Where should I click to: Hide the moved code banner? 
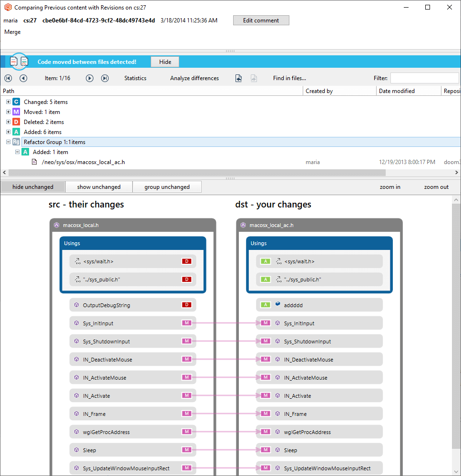[x=165, y=62]
